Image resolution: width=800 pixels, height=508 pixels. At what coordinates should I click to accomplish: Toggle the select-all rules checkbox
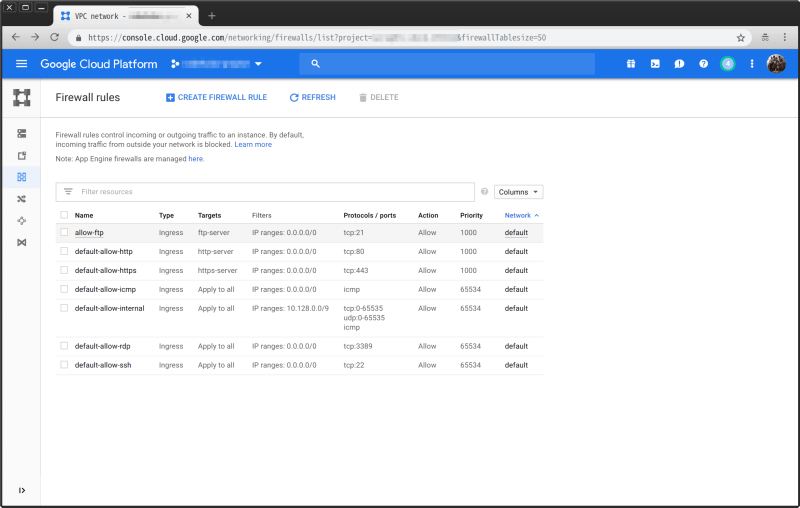tap(64, 215)
